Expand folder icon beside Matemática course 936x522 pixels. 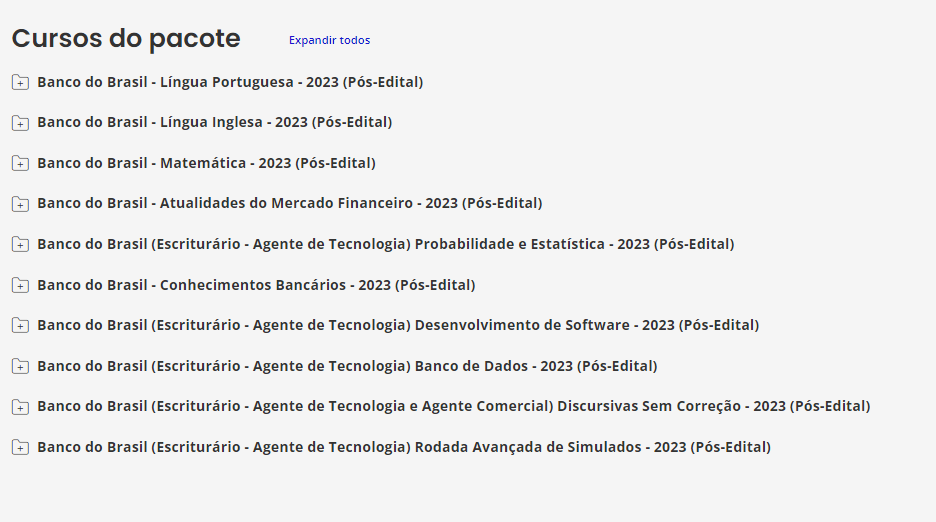coord(20,163)
